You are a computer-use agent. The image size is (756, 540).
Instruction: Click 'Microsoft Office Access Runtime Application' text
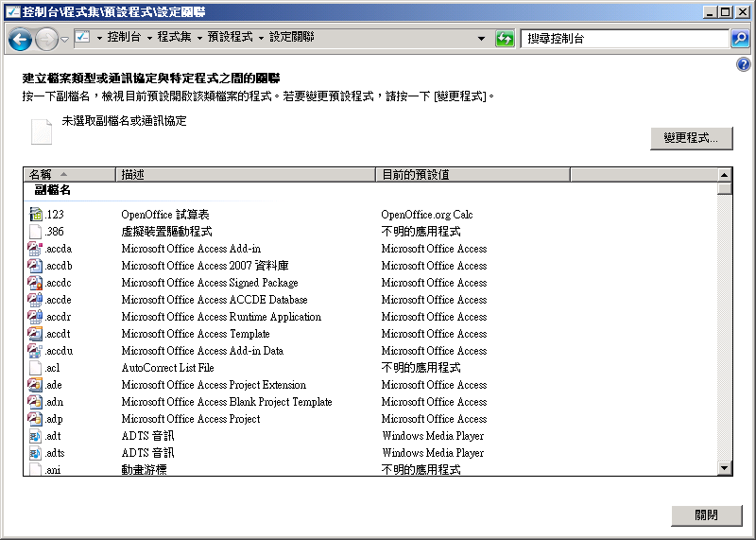tap(221, 317)
